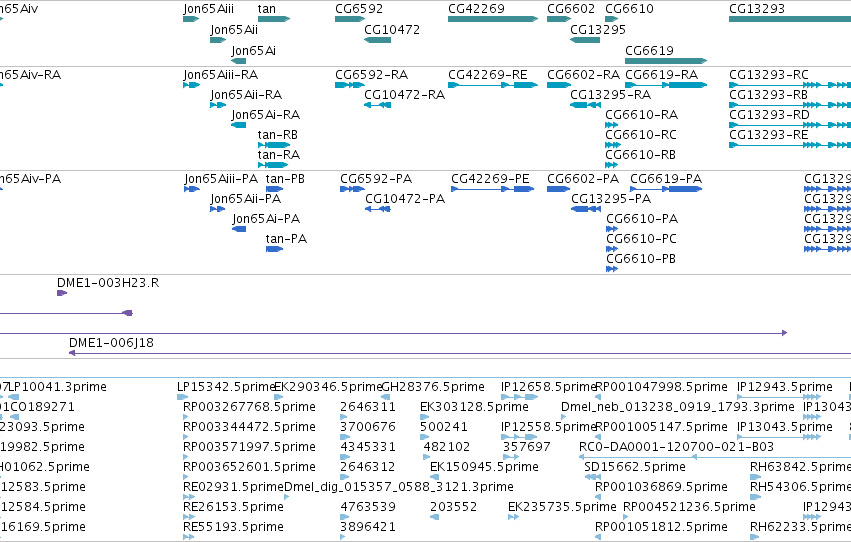Viewport: 851px width, 542px height.
Task: Click protein CG42269-PE
Action: click(490, 178)
